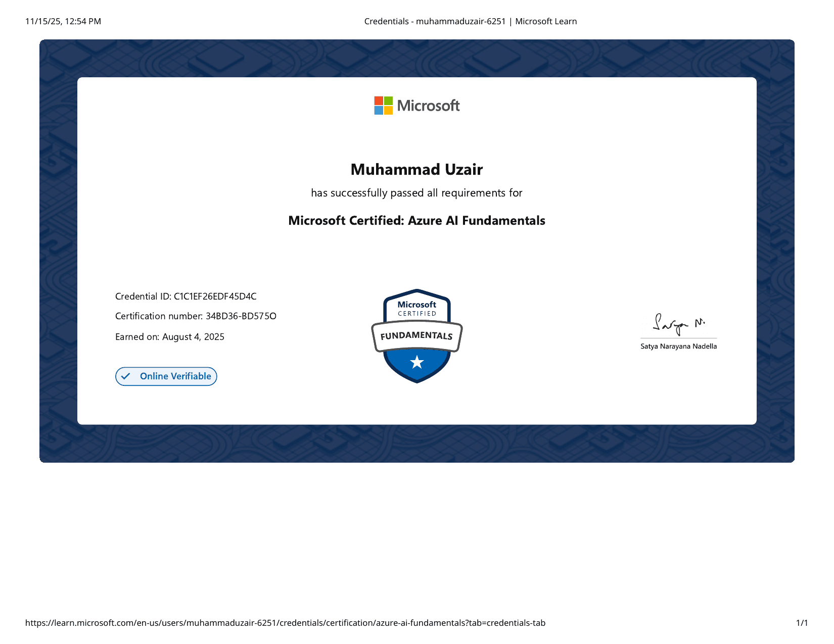Click the checkmark inside Online Verifiable button
The height and width of the screenshot is (644, 834).
coord(126,376)
